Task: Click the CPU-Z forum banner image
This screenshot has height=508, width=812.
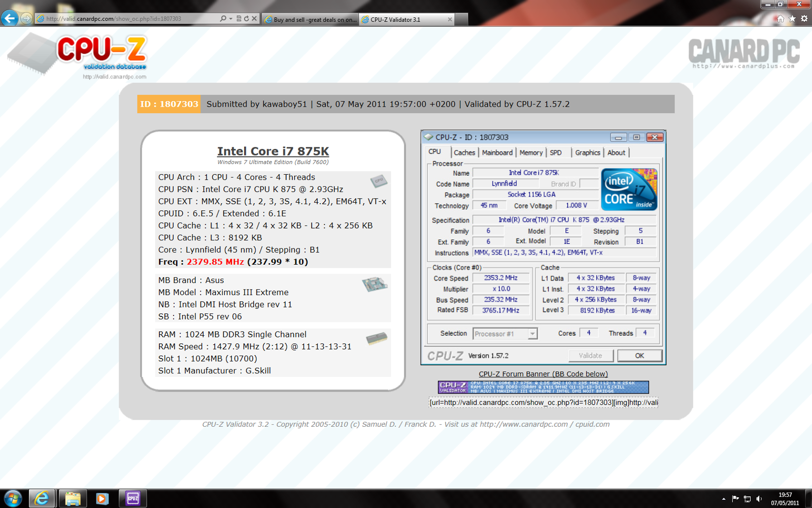Action: (x=543, y=387)
